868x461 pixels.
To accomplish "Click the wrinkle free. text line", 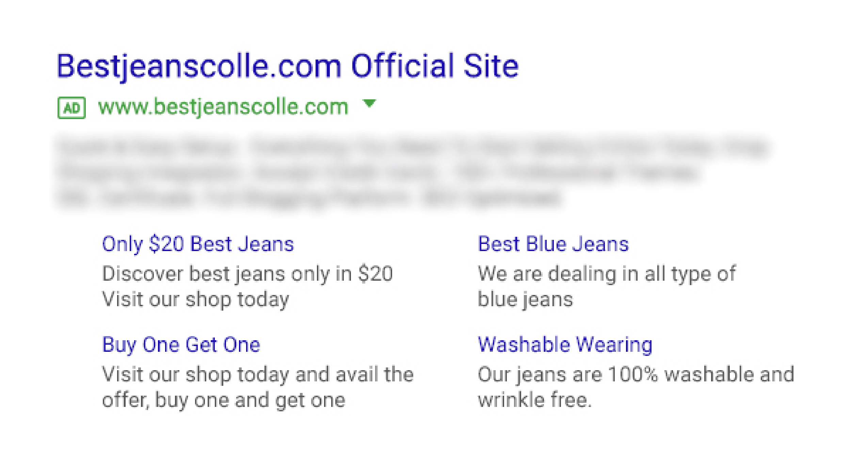I will pyautogui.click(x=535, y=400).
